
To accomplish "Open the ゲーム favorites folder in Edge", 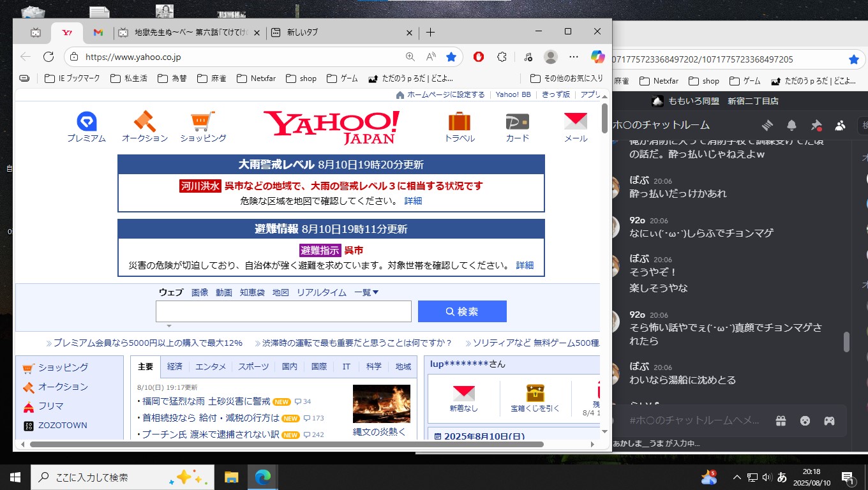I will point(342,78).
